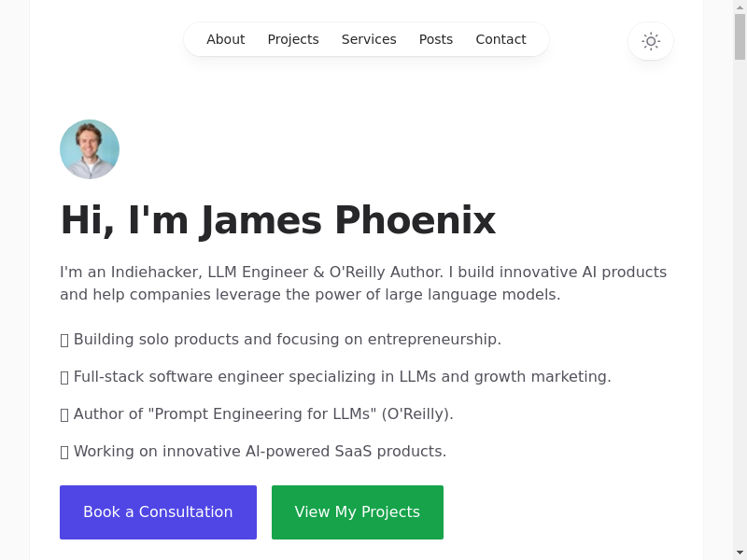Viewport: 747px width, 560px height.
Task: Click the intro paragraph about Indiehacker, LLM Engineer
Action: pyautogui.click(x=363, y=283)
